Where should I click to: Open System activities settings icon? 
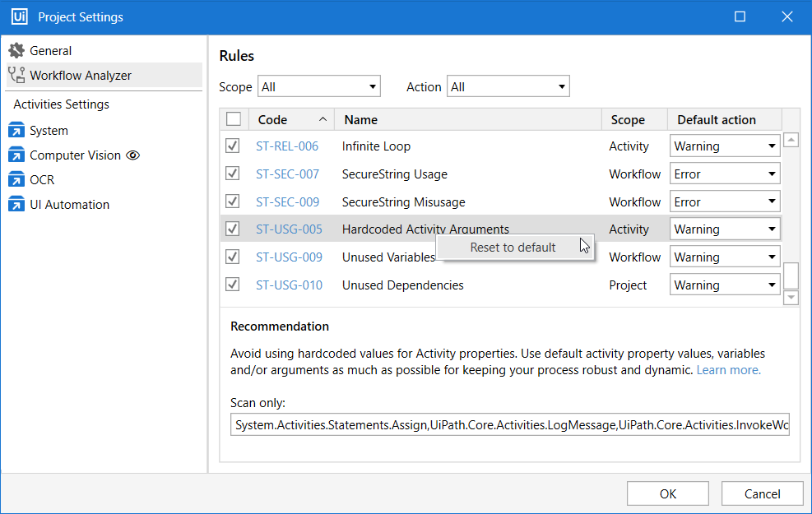[x=16, y=131]
